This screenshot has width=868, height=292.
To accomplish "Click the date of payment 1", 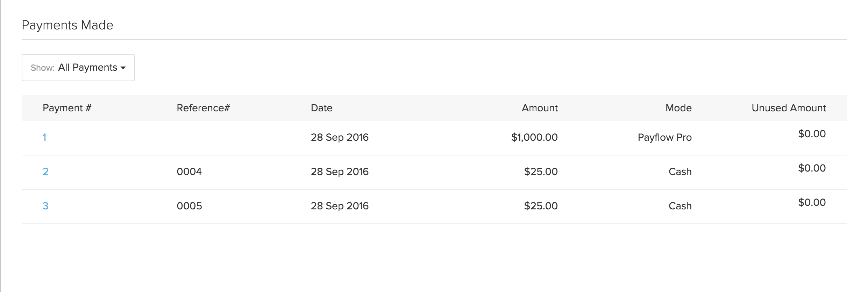I will pyautogui.click(x=340, y=137).
